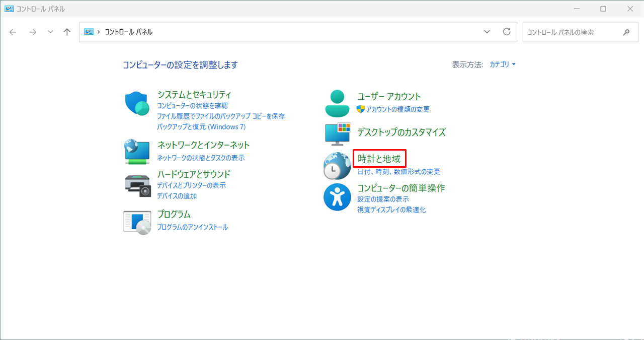Click the Network and Internet globe icon
644x340 pixels.
(x=136, y=151)
